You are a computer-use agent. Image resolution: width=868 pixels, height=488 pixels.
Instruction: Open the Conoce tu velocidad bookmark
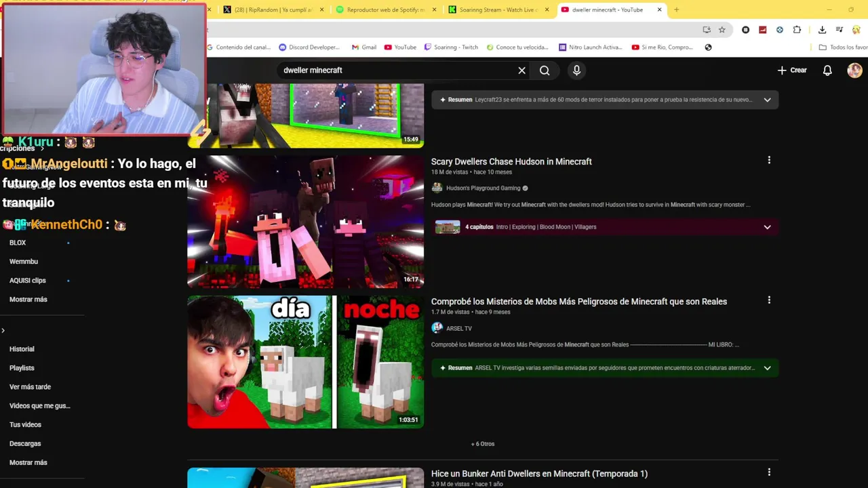point(517,47)
